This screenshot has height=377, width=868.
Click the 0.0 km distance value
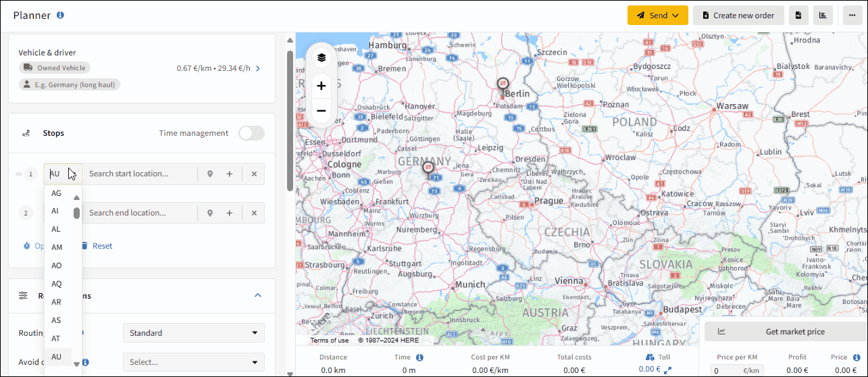point(333,370)
